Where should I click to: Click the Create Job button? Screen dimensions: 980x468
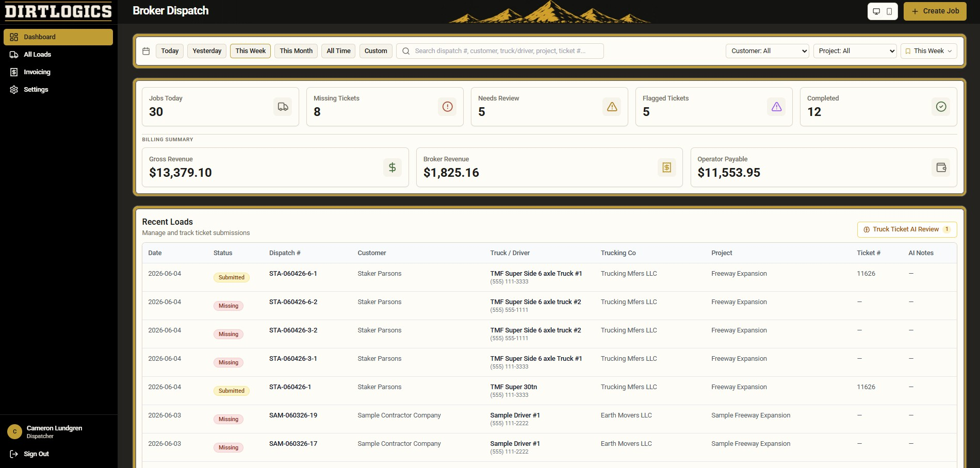coord(935,11)
